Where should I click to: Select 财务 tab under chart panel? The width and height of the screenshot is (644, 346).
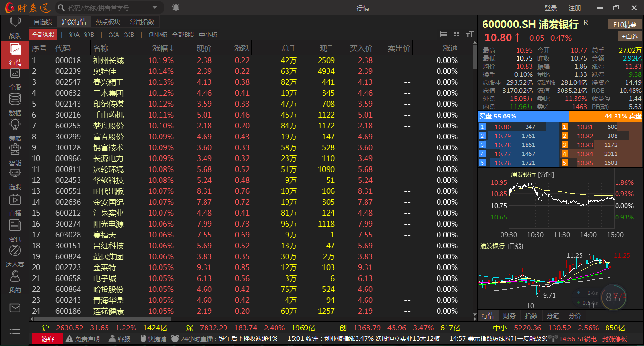point(510,316)
